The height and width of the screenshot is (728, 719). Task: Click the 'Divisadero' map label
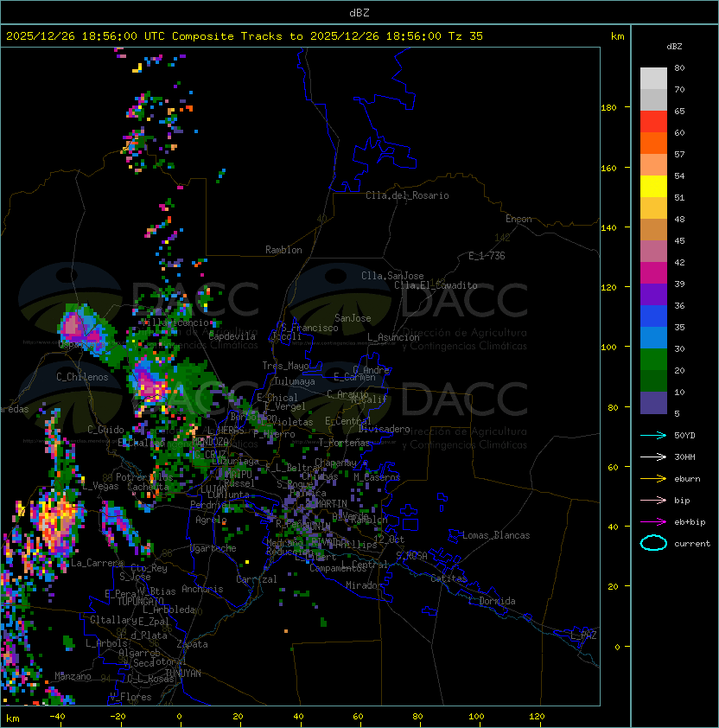pos(384,429)
